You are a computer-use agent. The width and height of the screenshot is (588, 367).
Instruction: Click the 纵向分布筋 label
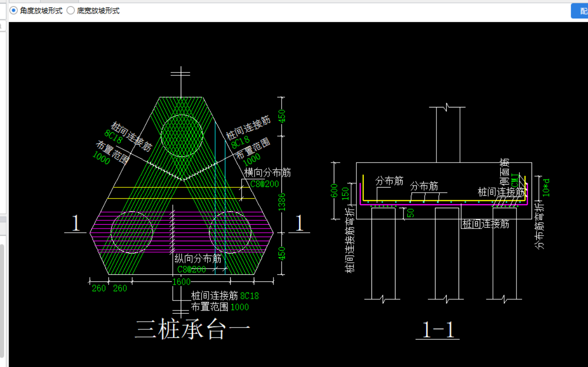pos(198,259)
